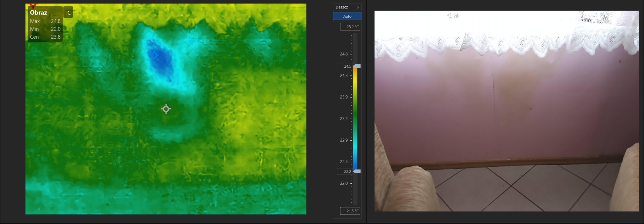Toggle the °C temperature unit button
644x224 pixels.
pos(68,13)
